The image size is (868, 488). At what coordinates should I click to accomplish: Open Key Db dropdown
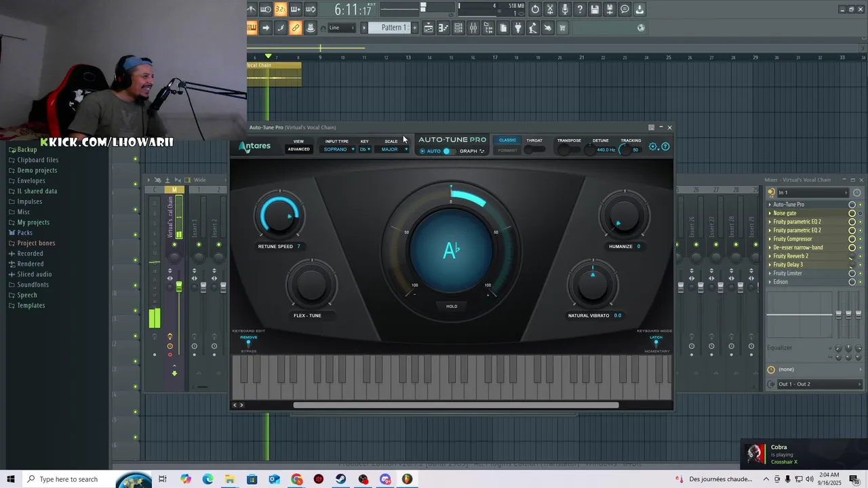tap(365, 149)
